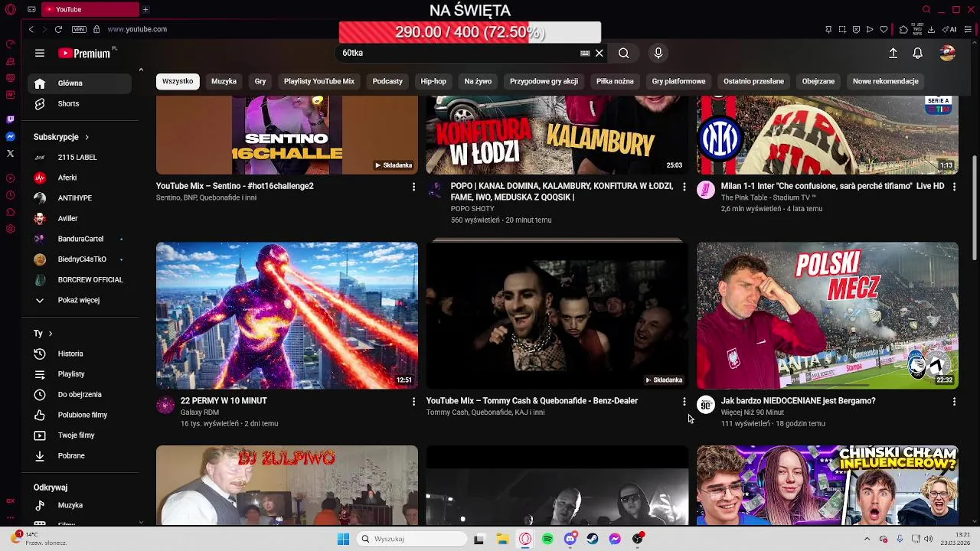Open Polubione filmy in sidebar
980x551 pixels.
pyautogui.click(x=80, y=415)
